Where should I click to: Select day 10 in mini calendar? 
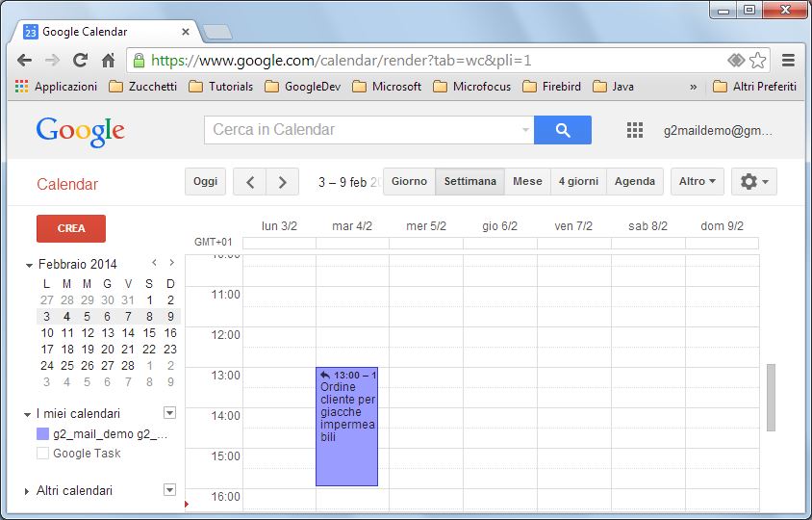tap(47, 333)
